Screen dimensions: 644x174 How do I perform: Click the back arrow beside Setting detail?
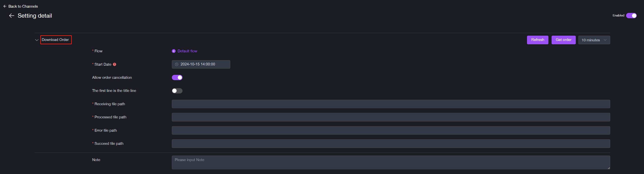pyautogui.click(x=11, y=15)
